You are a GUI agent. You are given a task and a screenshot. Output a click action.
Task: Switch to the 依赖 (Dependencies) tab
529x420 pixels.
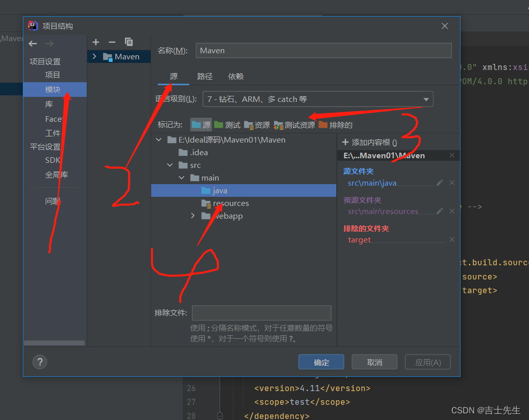(x=236, y=76)
